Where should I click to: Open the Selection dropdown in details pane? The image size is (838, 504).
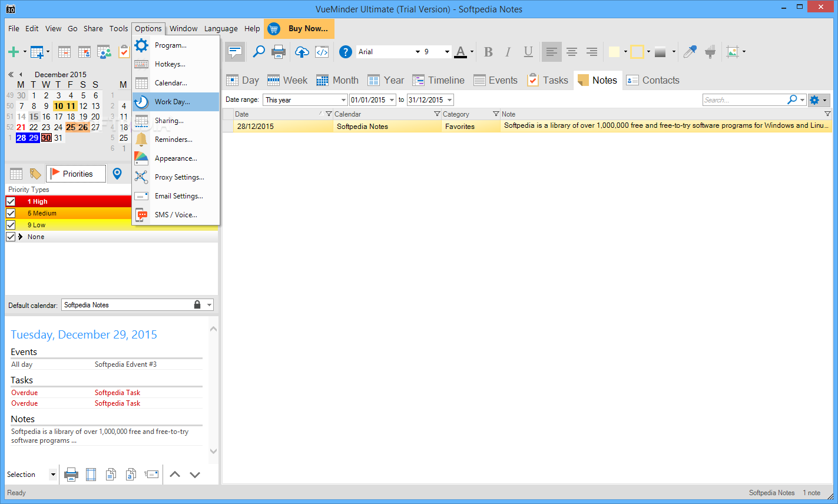[x=53, y=475]
